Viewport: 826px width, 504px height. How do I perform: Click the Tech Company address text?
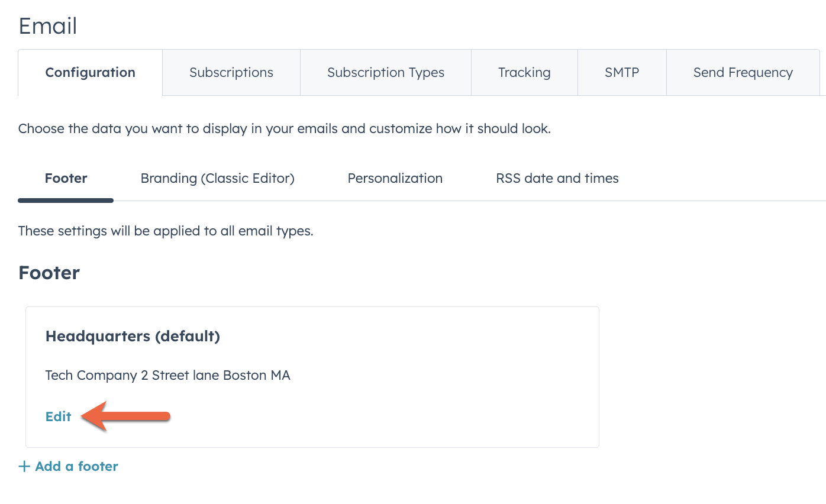tap(167, 375)
